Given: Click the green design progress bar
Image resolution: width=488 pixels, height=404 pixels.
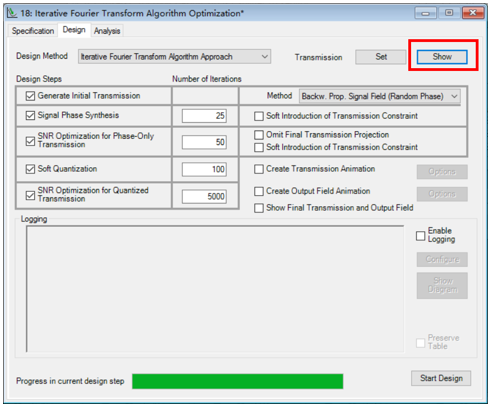Looking at the screenshot, I should 238,381.
